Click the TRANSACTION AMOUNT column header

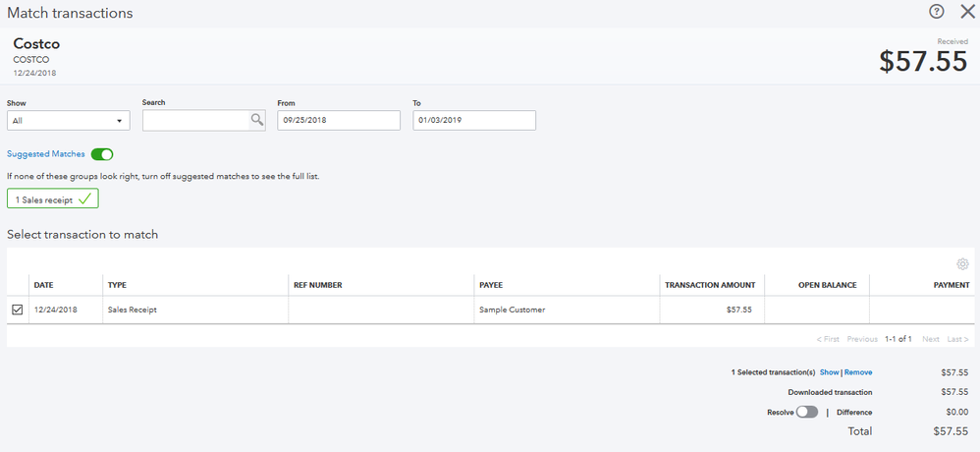point(710,285)
